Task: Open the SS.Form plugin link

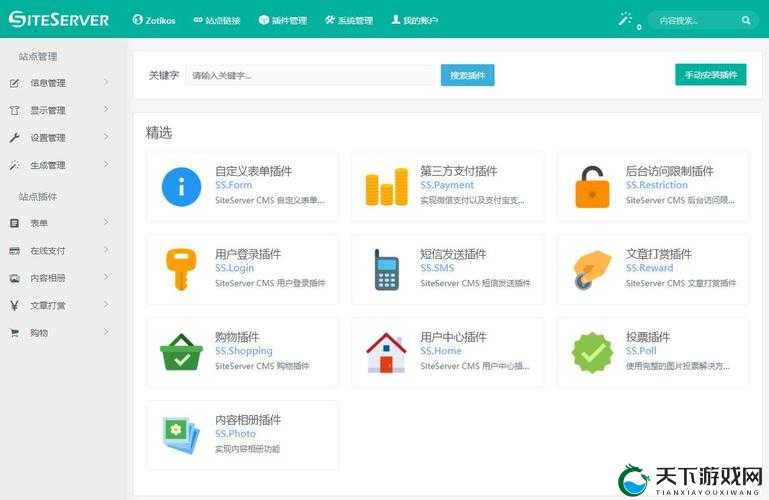Action: coord(233,185)
